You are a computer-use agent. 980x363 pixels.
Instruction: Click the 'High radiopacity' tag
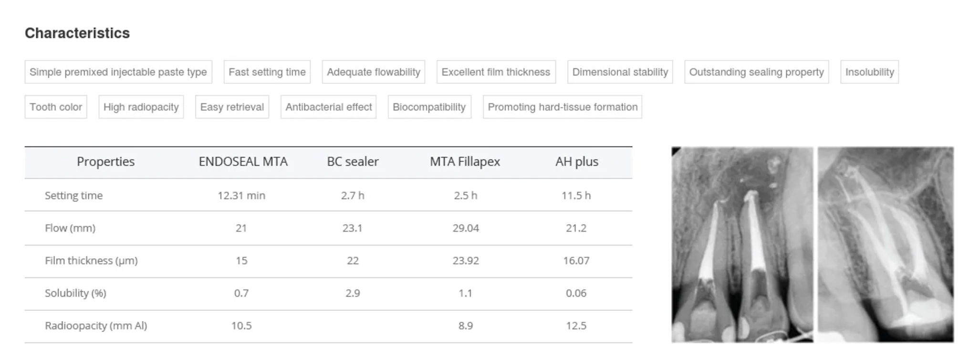click(x=141, y=107)
